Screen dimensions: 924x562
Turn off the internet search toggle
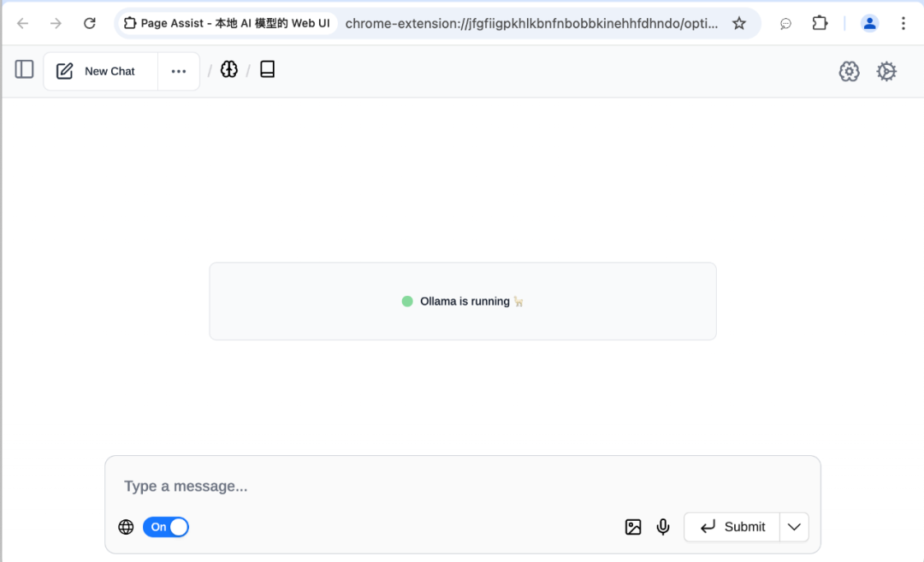(166, 527)
